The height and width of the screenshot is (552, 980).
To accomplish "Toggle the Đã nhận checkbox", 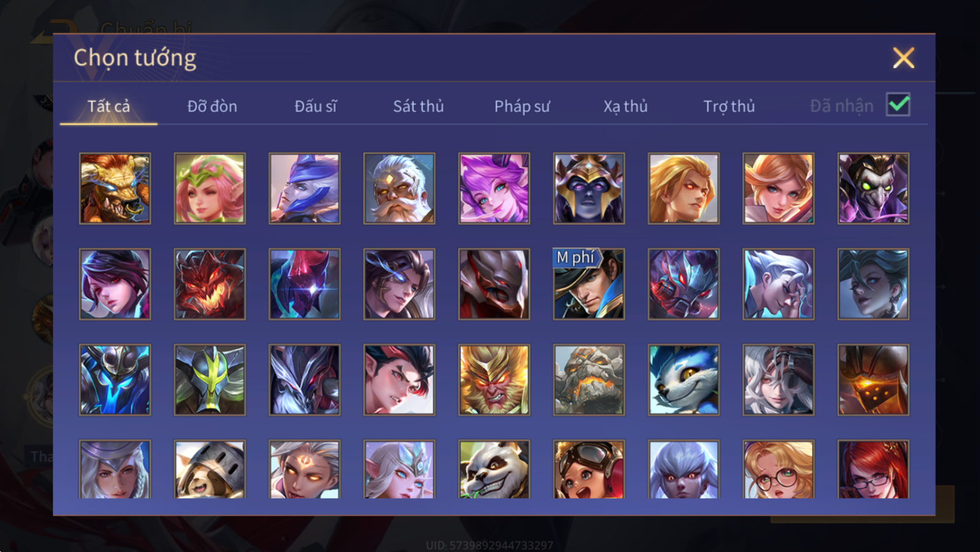I will [x=898, y=105].
